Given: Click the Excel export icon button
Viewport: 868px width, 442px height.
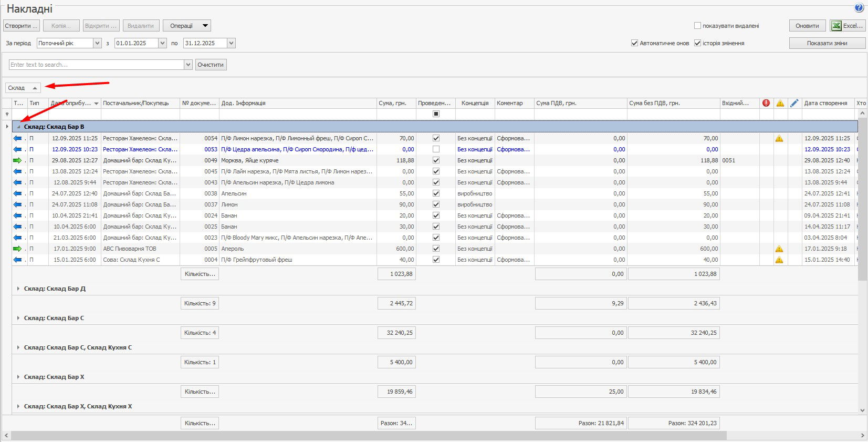Looking at the screenshot, I should click(848, 26).
